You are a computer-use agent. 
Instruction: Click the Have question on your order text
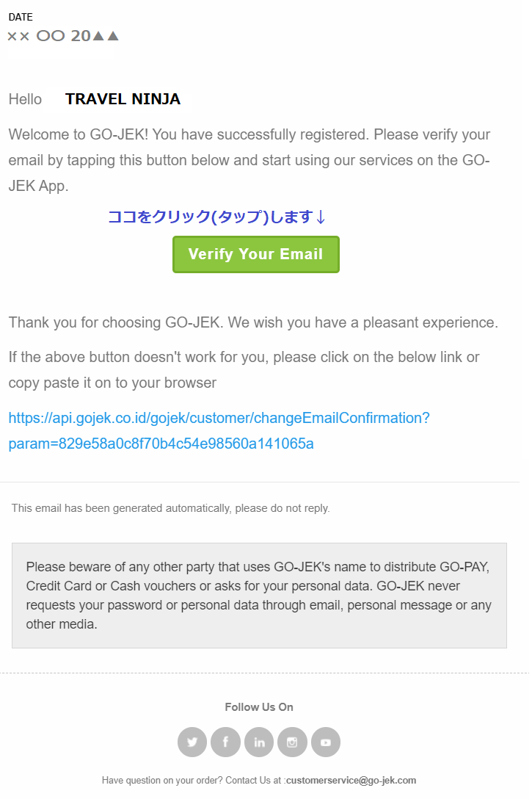pyautogui.click(x=192, y=780)
